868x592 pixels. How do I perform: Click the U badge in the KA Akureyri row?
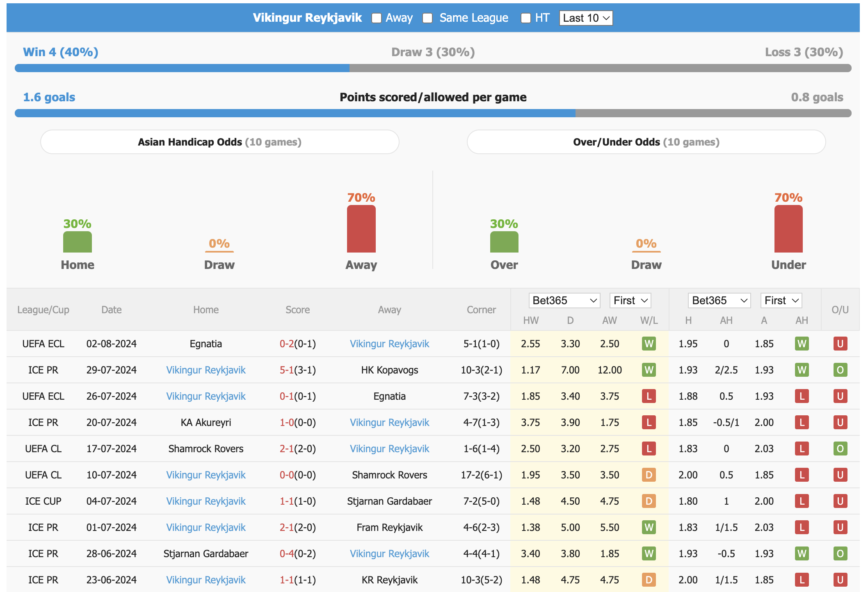coord(840,422)
